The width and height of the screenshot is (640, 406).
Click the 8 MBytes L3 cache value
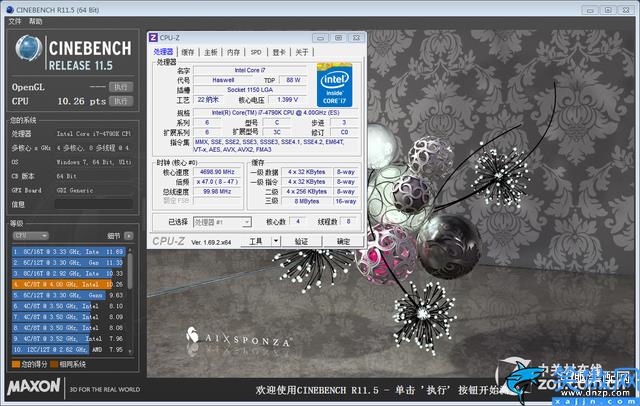307,201
